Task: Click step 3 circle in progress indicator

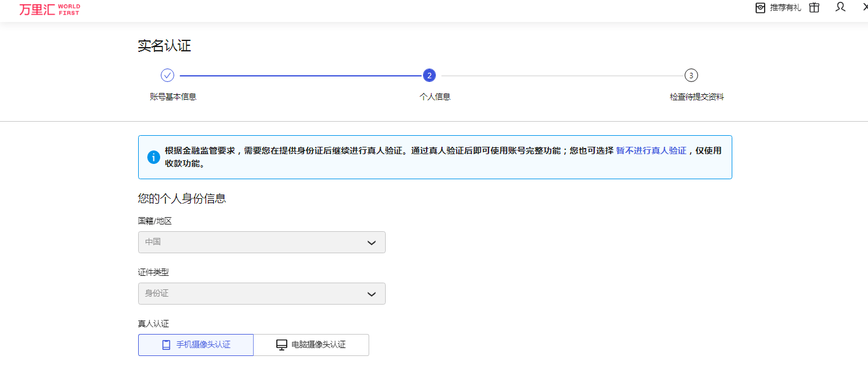Action: click(691, 75)
